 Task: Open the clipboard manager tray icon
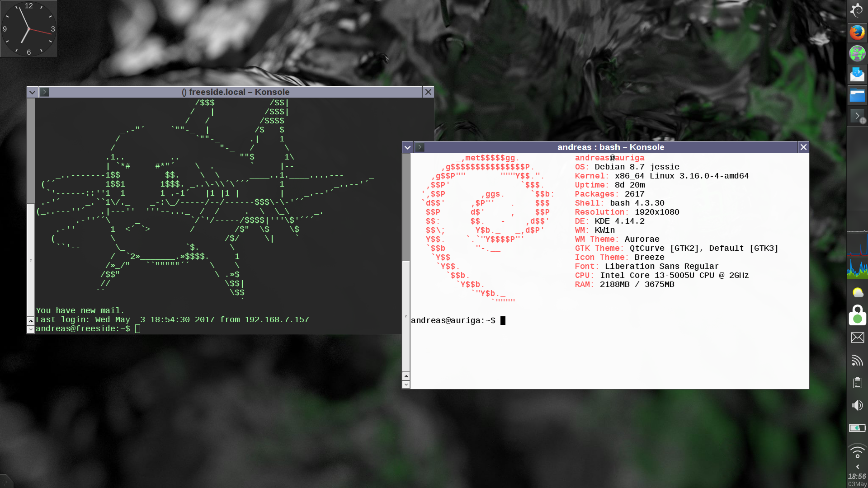(x=857, y=383)
